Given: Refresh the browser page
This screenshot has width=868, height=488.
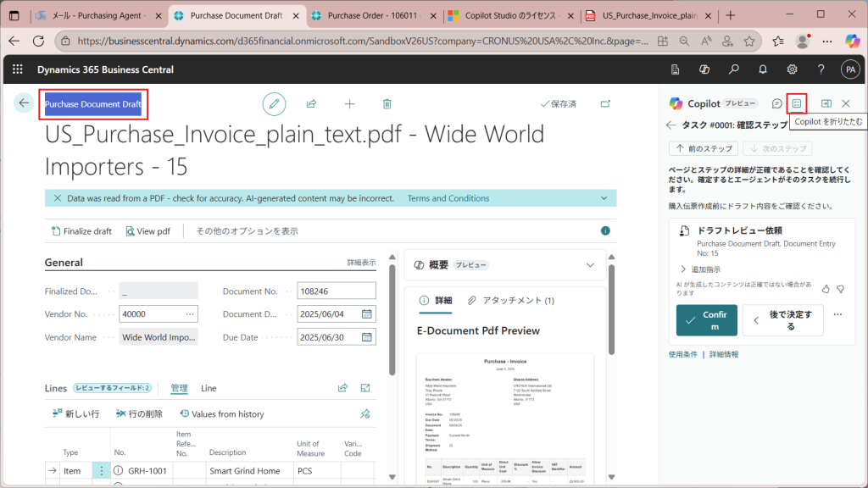Looking at the screenshot, I should point(38,41).
